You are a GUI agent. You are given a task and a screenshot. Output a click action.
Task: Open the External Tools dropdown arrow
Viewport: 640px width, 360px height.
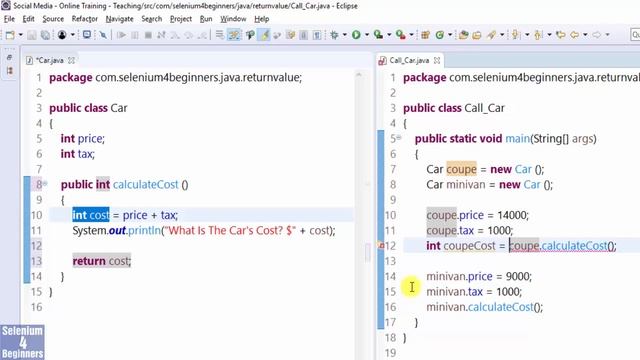[x=411, y=35]
